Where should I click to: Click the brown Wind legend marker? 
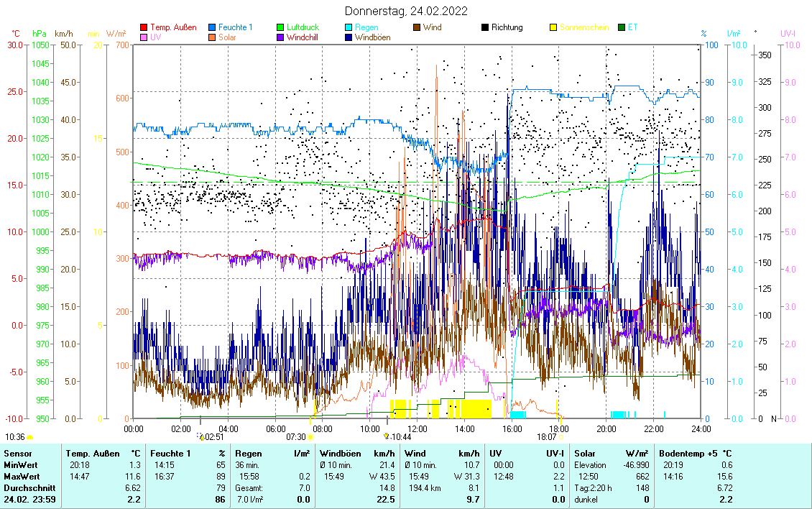417,27
